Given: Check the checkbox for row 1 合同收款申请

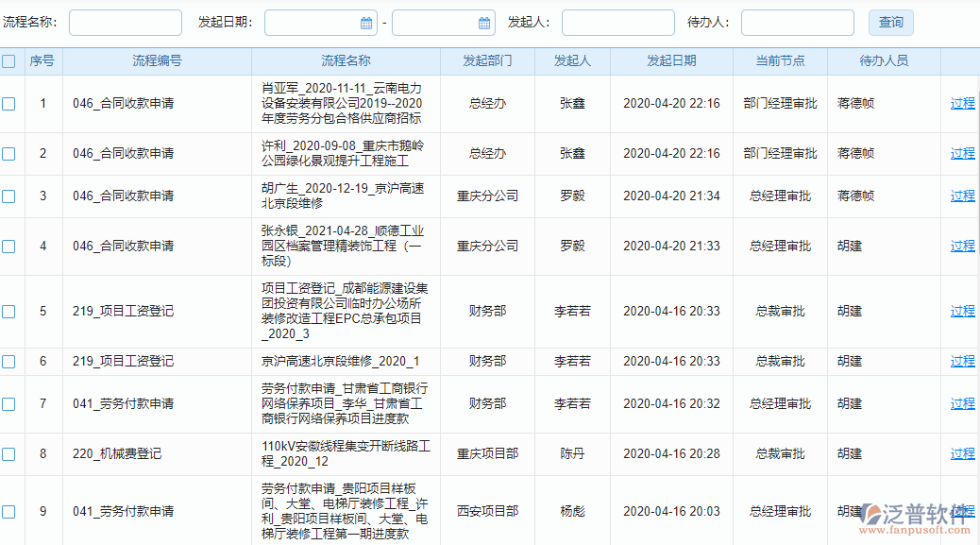Looking at the screenshot, I should [9, 103].
